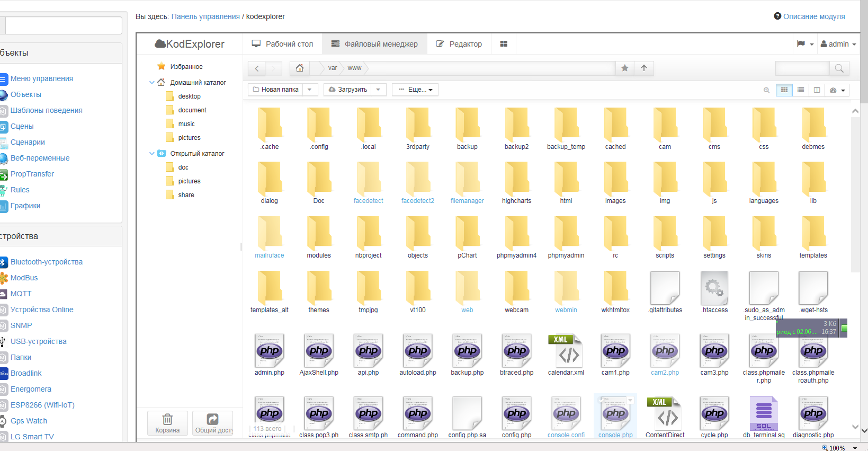Click the zoom magnifier near view buttons
Image resolution: width=868 pixels, height=451 pixels.
(x=766, y=90)
